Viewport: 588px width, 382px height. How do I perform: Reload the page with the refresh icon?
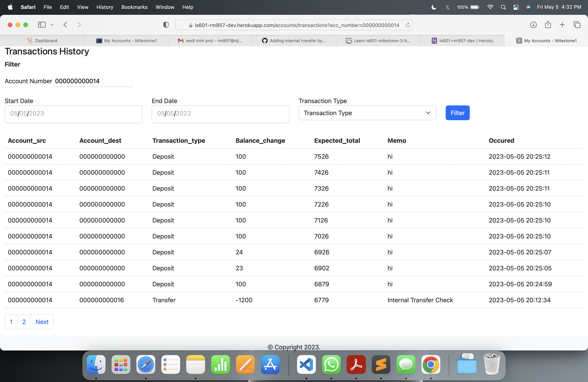coord(408,25)
